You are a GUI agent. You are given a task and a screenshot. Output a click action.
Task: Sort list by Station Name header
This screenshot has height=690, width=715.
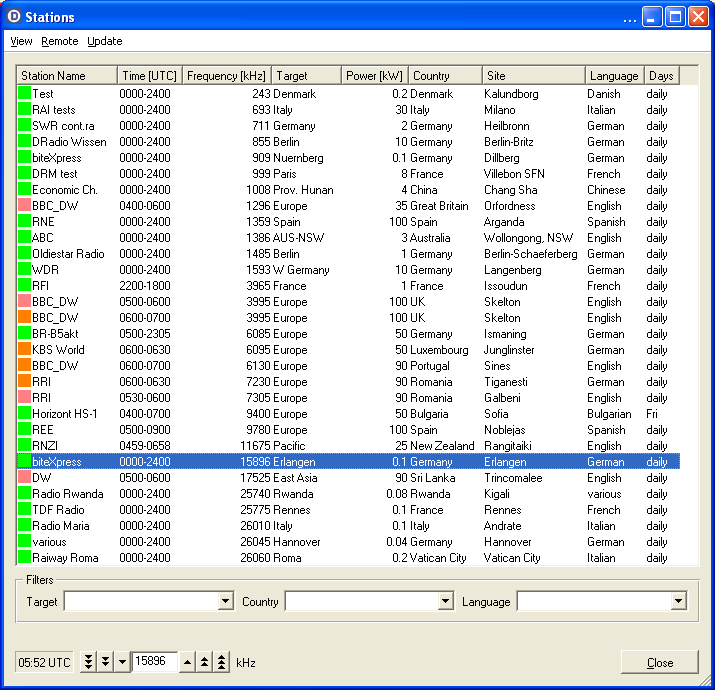66,76
